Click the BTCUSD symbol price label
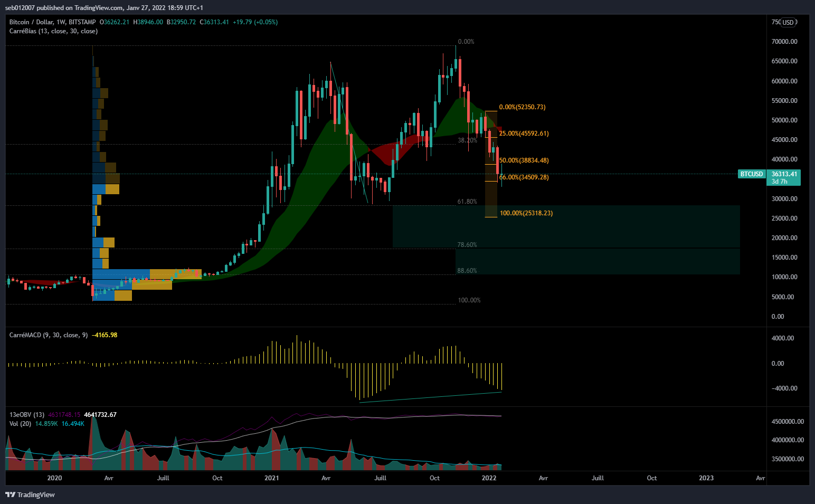Screen dimensions: 815x504 click(751, 174)
